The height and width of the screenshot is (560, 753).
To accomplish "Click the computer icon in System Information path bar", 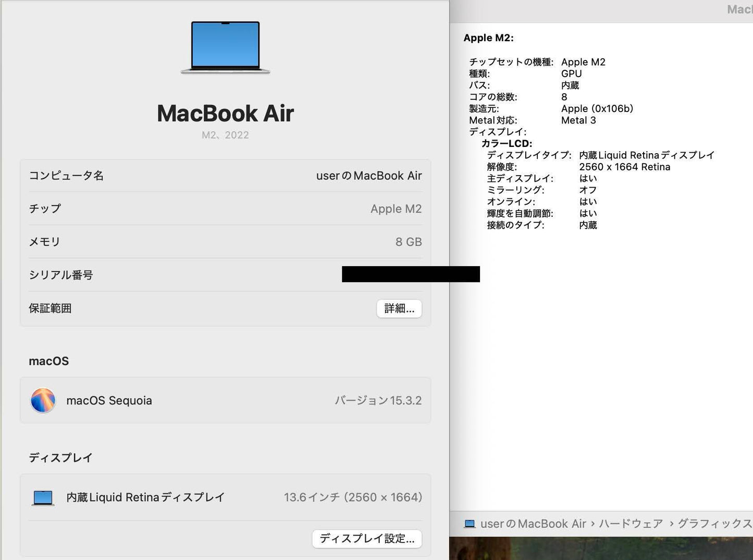I will click(x=470, y=524).
